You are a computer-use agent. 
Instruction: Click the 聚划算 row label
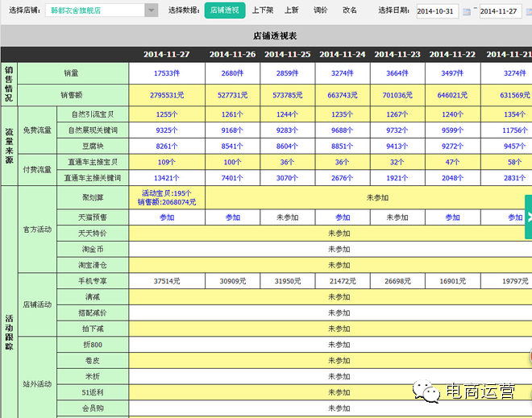[93, 197]
